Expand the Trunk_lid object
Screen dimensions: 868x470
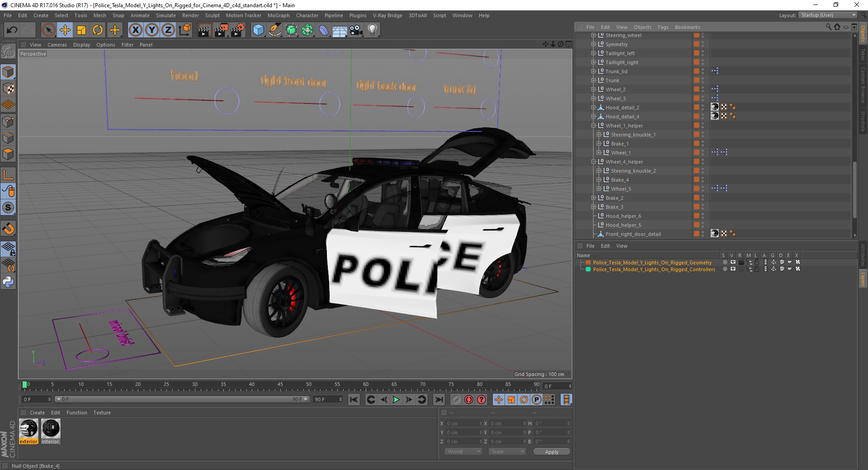pyautogui.click(x=594, y=71)
